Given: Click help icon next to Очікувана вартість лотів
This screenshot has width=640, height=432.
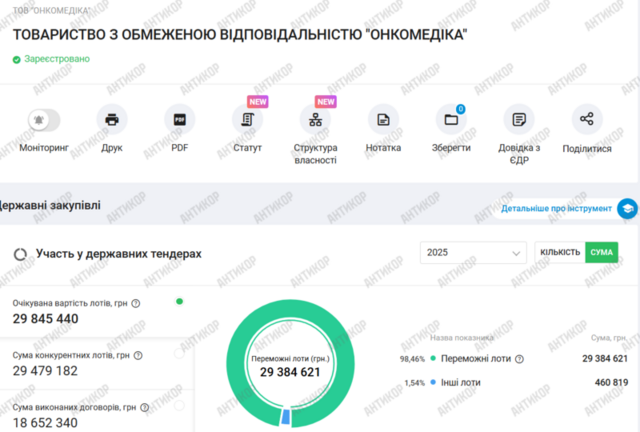Looking at the screenshot, I should click(x=136, y=303).
